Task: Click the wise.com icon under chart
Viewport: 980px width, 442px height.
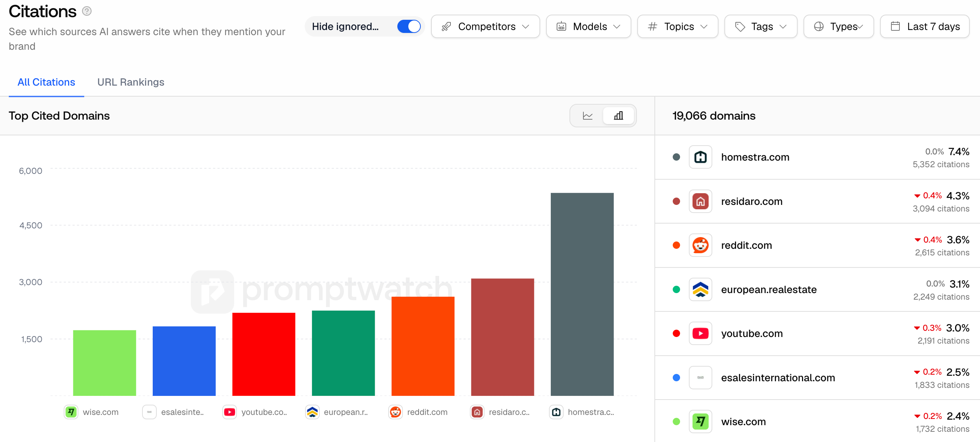Action: [71, 412]
